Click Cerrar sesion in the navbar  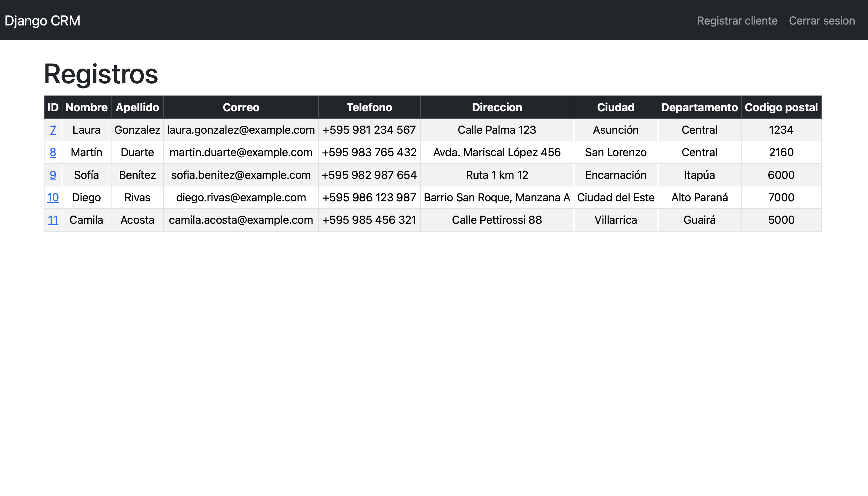pyautogui.click(x=821, y=21)
